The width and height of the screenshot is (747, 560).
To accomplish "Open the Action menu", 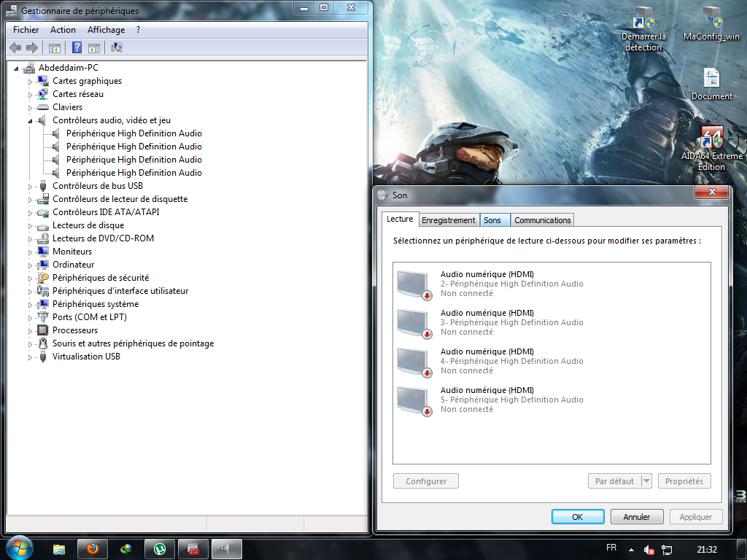I will [x=63, y=29].
